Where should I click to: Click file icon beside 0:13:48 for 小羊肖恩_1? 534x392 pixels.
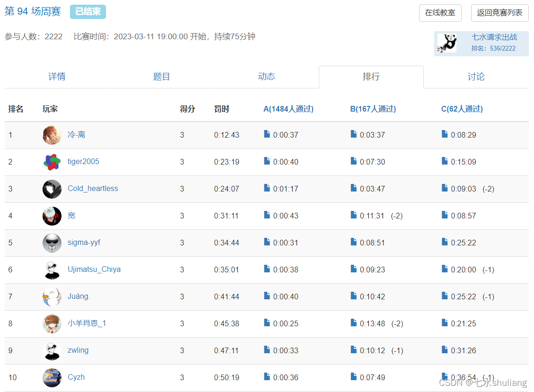(x=353, y=322)
